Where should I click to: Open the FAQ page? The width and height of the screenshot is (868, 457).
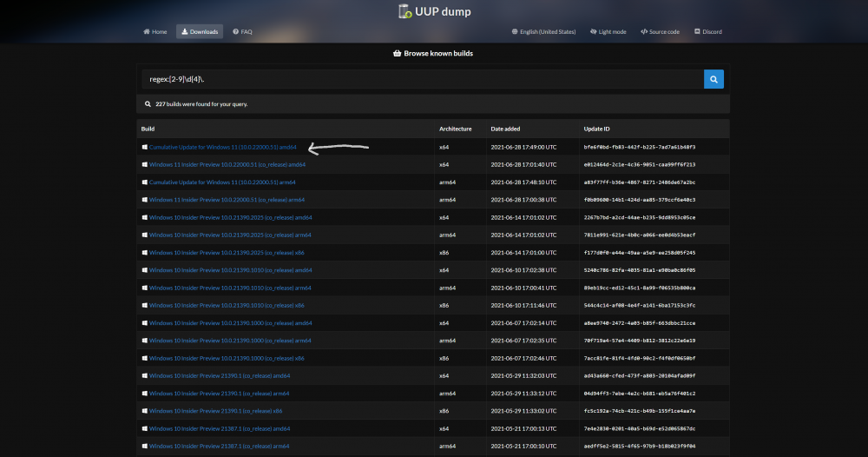(242, 31)
